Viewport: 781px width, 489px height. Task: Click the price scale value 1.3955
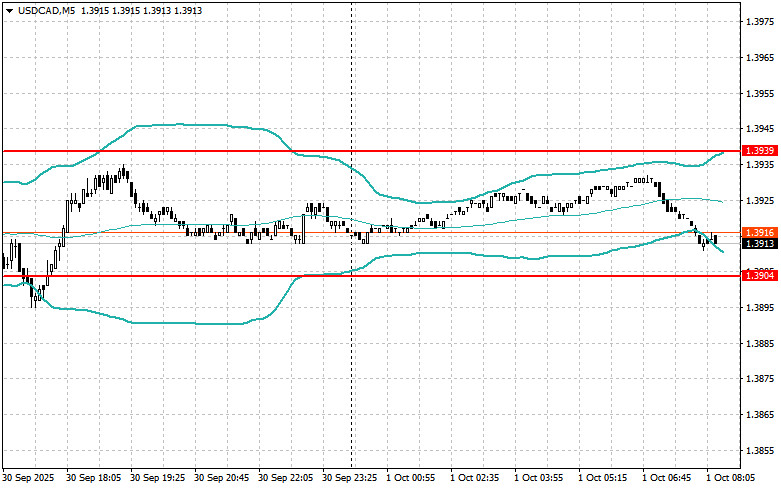(760, 93)
